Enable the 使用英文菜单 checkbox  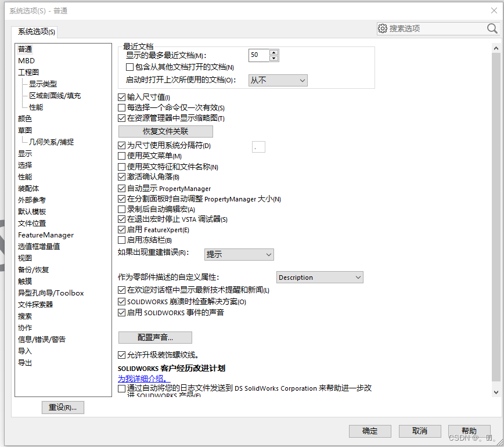tap(122, 157)
